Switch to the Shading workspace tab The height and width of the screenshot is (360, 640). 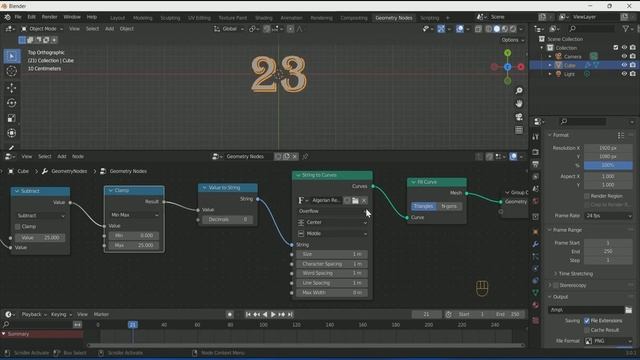pos(264,18)
